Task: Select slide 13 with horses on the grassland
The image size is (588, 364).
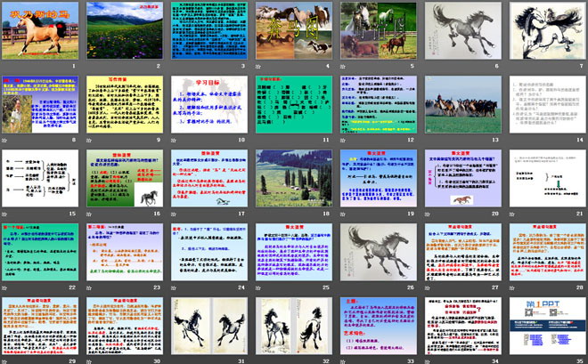Action: [x=460, y=104]
